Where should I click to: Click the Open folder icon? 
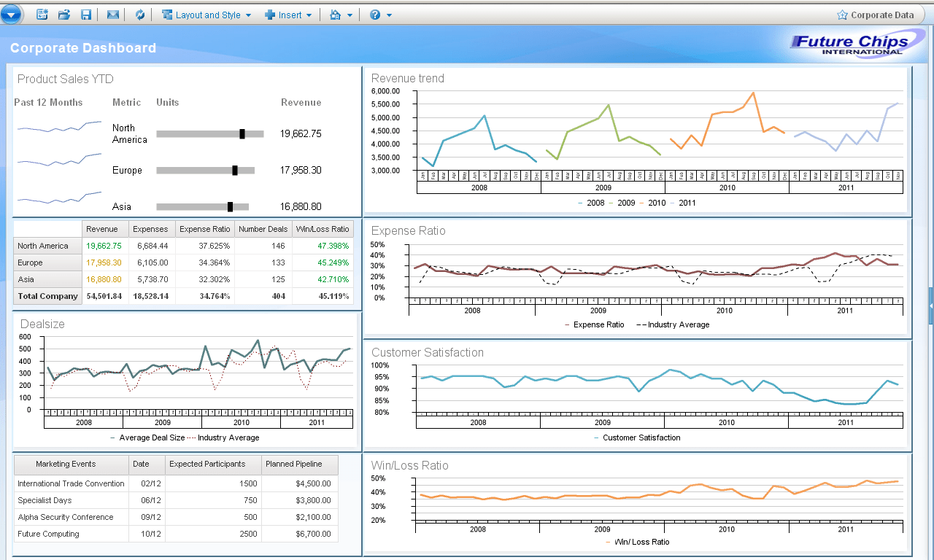tap(63, 15)
